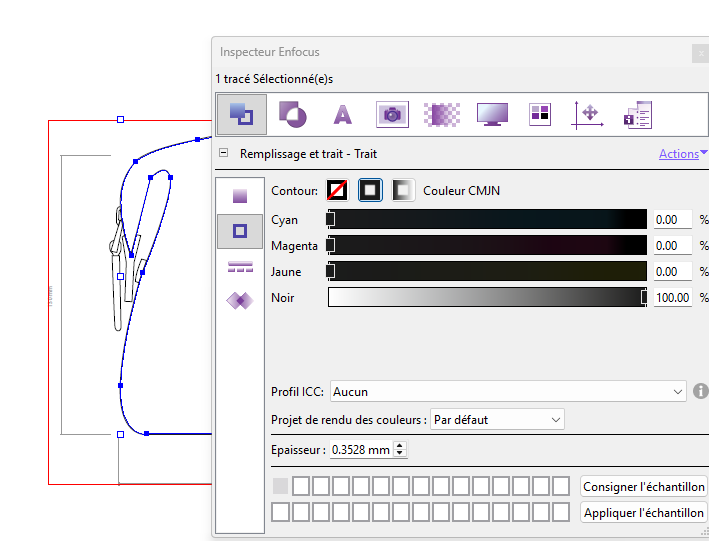Set contour to gradient stroke
Image resolution: width=709 pixels, height=541 pixels.
pos(402,190)
